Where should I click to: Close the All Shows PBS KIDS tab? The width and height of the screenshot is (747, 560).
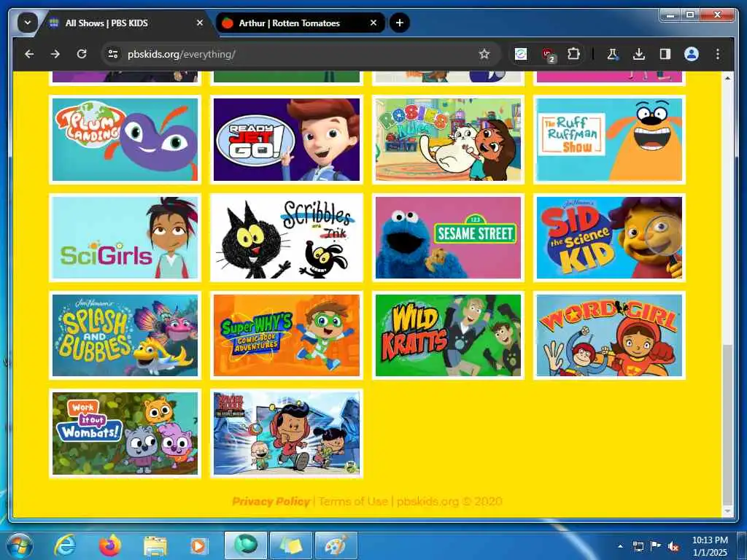click(x=200, y=23)
